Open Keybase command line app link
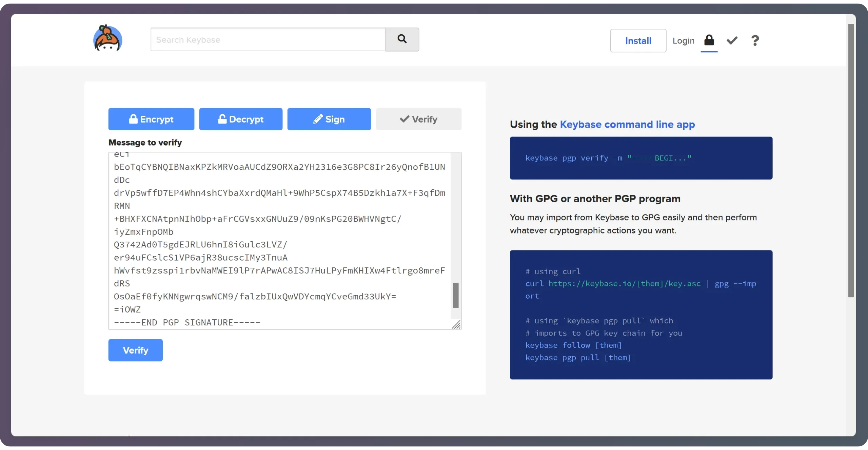The image size is (868, 450). point(627,125)
